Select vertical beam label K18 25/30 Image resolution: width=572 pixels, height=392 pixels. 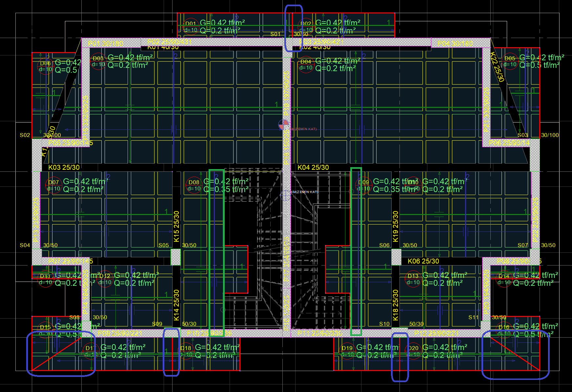click(x=396, y=305)
